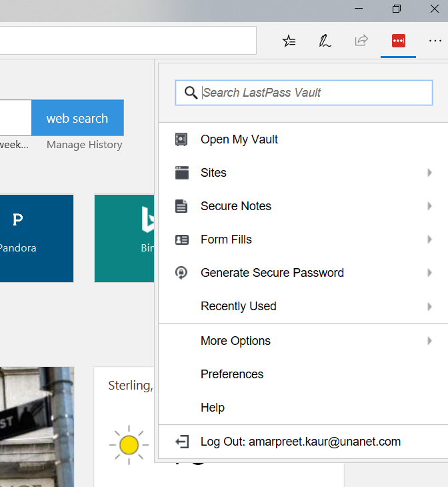Open the Manage History link

[x=85, y=145]
